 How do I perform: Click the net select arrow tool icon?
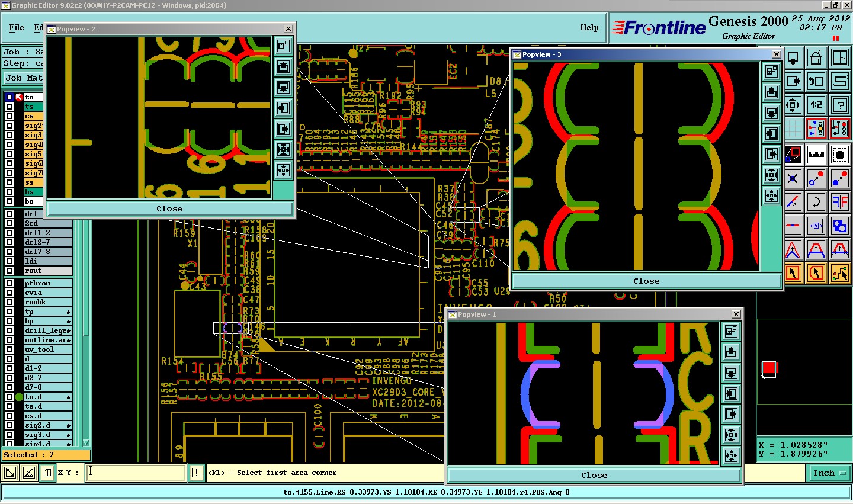click(840, 272)
